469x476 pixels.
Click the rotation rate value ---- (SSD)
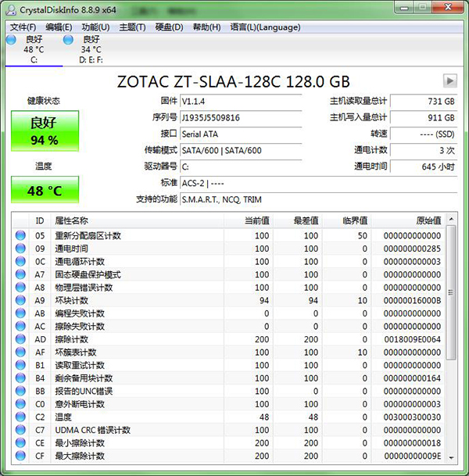click(424, 134)
